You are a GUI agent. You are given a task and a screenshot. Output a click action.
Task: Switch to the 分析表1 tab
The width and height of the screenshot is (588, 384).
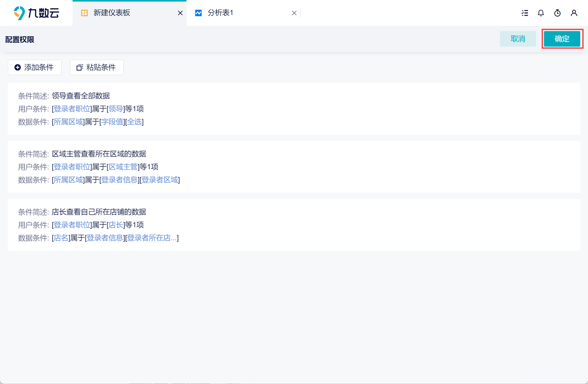[x=220, y=13]
